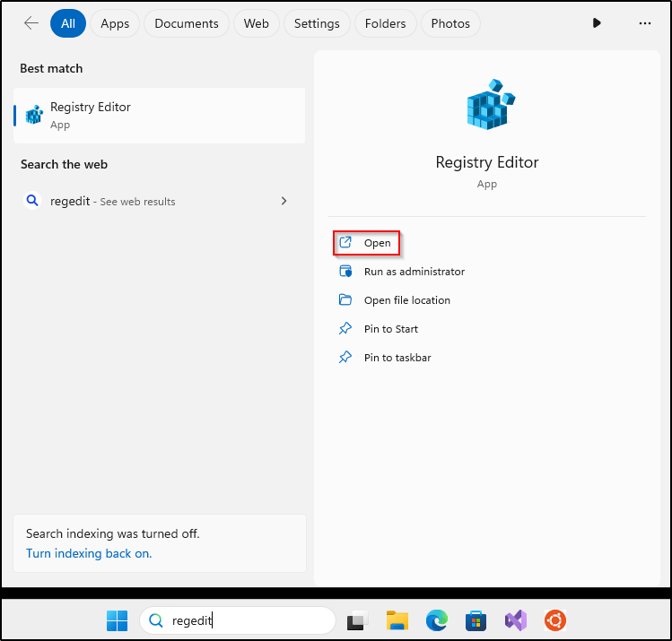Image resolution: width=672 pixels, height=641 pixels.
Task: Open the three-dot more options menu
Action: pos(644,23)
